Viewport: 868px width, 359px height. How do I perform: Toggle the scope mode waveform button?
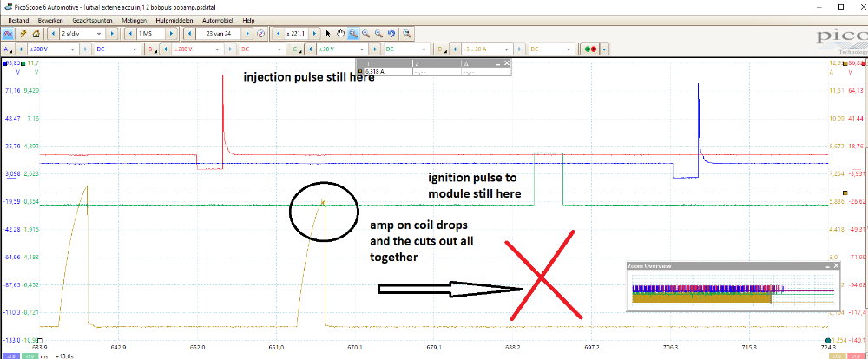coord(7,33)
